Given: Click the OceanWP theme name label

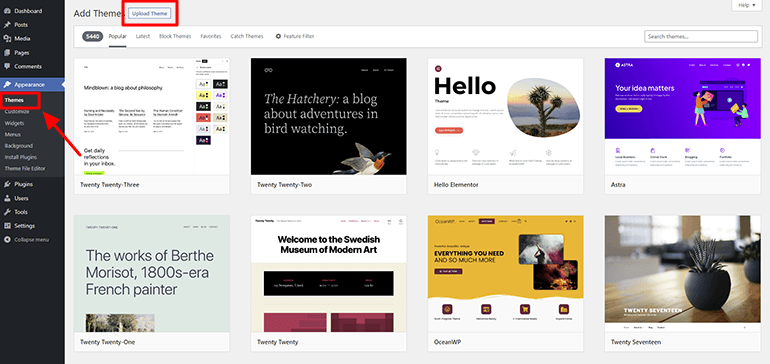Looking at the screenshot, I should pos(447,342).
